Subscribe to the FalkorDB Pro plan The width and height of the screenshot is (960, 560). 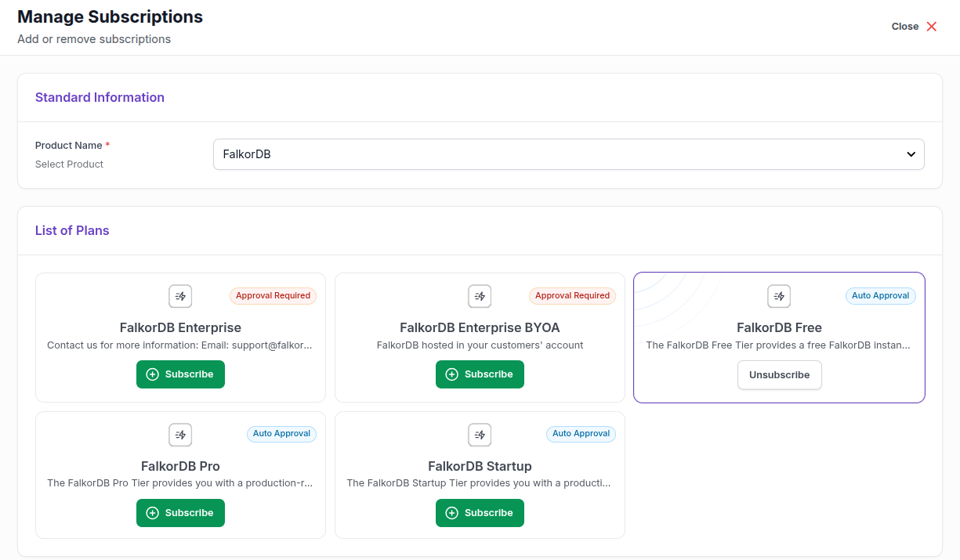[x=180, y=513]
